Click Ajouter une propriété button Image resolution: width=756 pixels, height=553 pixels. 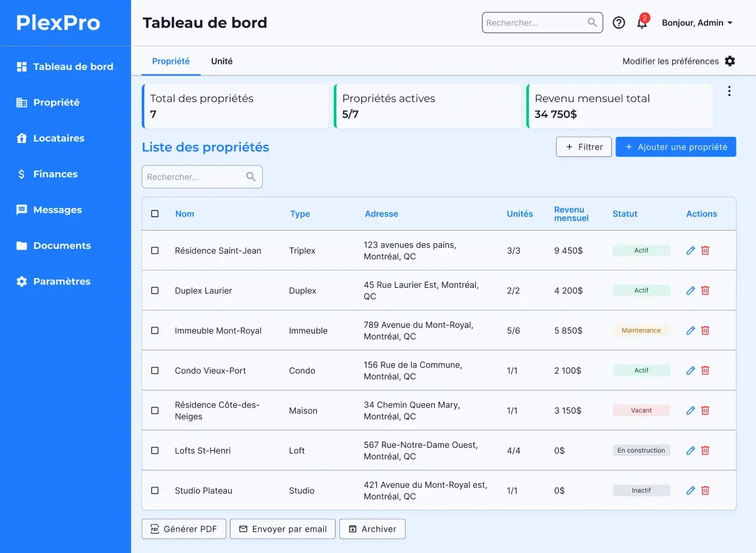click(x=675, y=147)
